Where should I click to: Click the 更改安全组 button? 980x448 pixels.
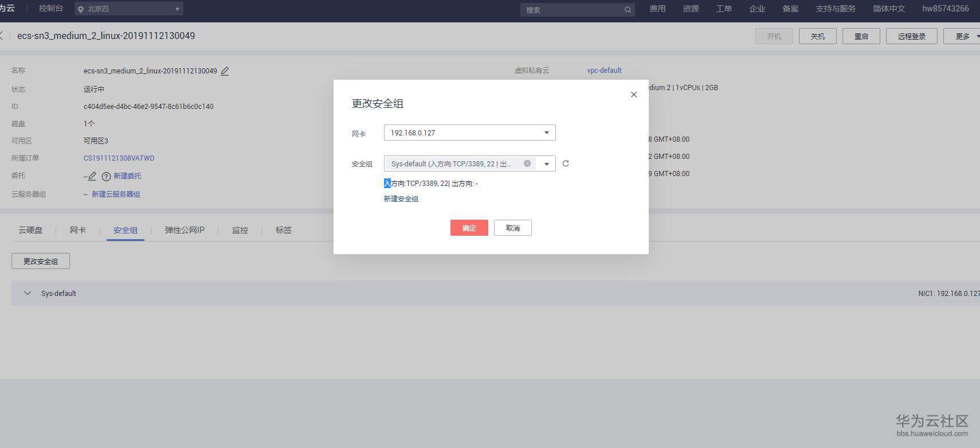coord(41,261)
